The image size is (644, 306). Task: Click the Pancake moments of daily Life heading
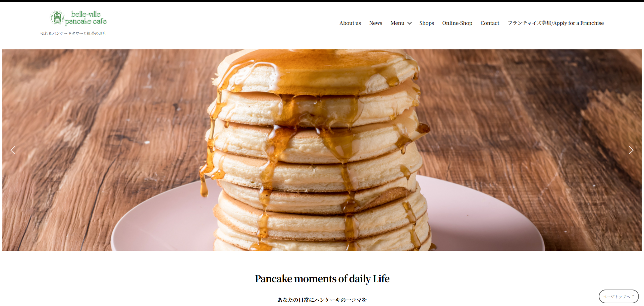[x=322, y=278]
